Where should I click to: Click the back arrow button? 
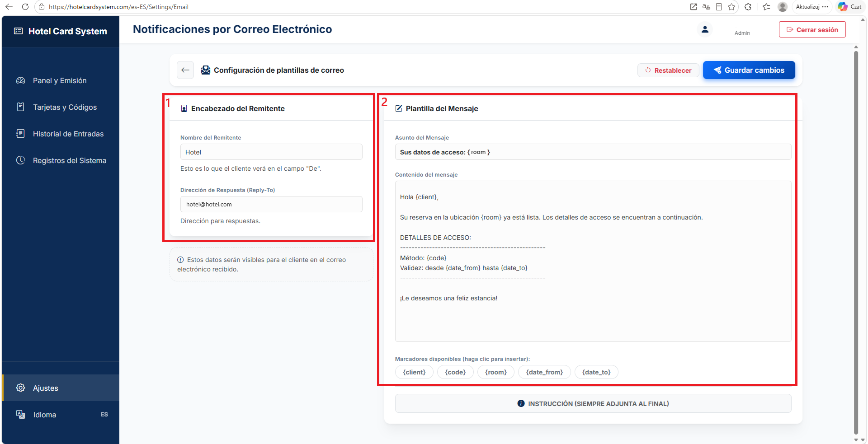[x=185, y=70]
